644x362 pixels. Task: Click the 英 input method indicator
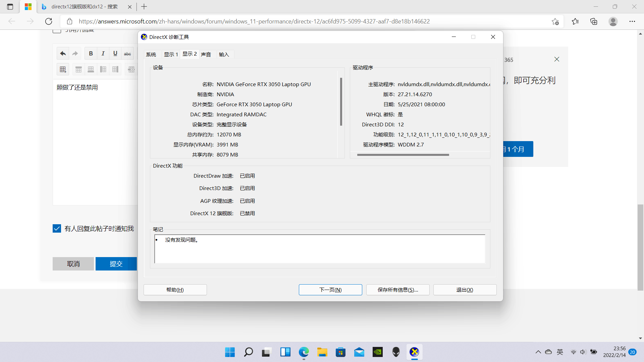[x=560, y=352]
